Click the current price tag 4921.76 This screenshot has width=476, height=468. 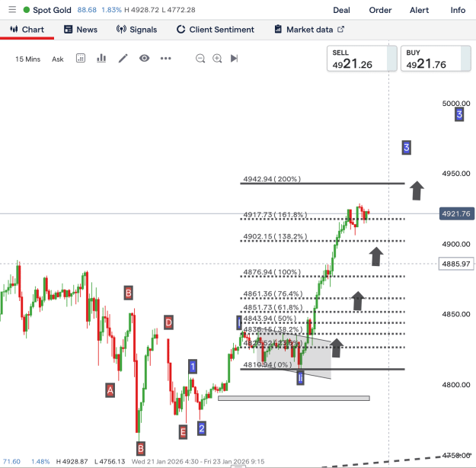tap(456, 214)
